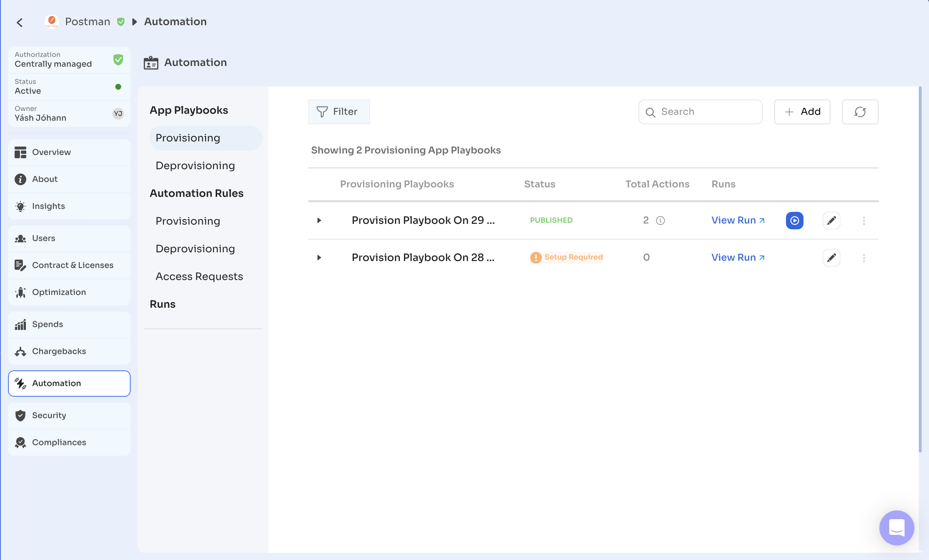
Task: Click the Status Active card
Action: click(69, 87)
